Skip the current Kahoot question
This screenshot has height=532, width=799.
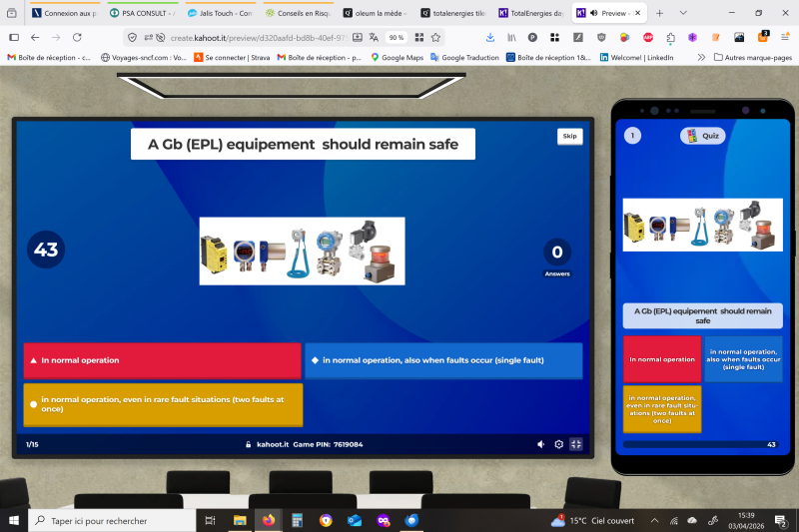[x=569, y=136]
